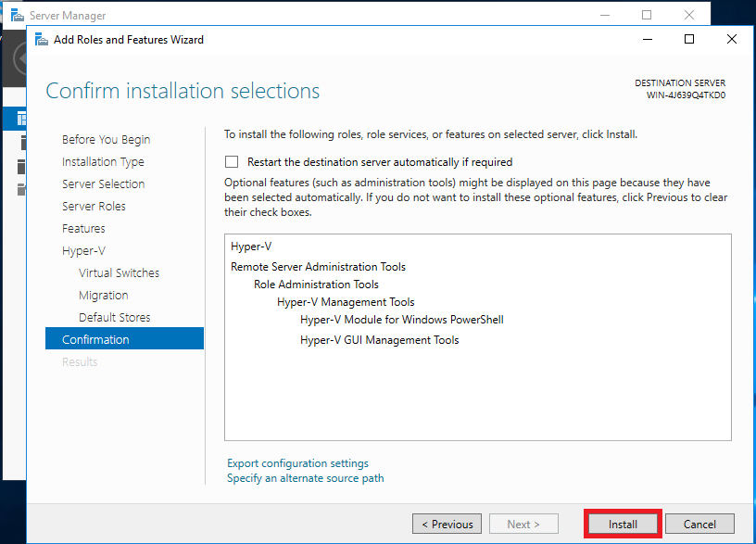Viewport: 756px width, 544px height.
Task: Open Specify an alternate source path link
Action: [x=305, y=478]
